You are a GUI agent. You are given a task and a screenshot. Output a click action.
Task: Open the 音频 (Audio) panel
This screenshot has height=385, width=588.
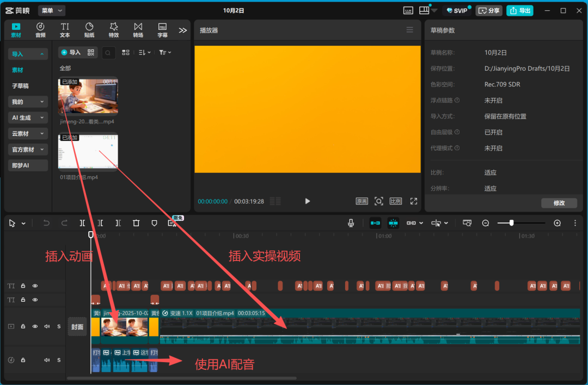[40, 29]
